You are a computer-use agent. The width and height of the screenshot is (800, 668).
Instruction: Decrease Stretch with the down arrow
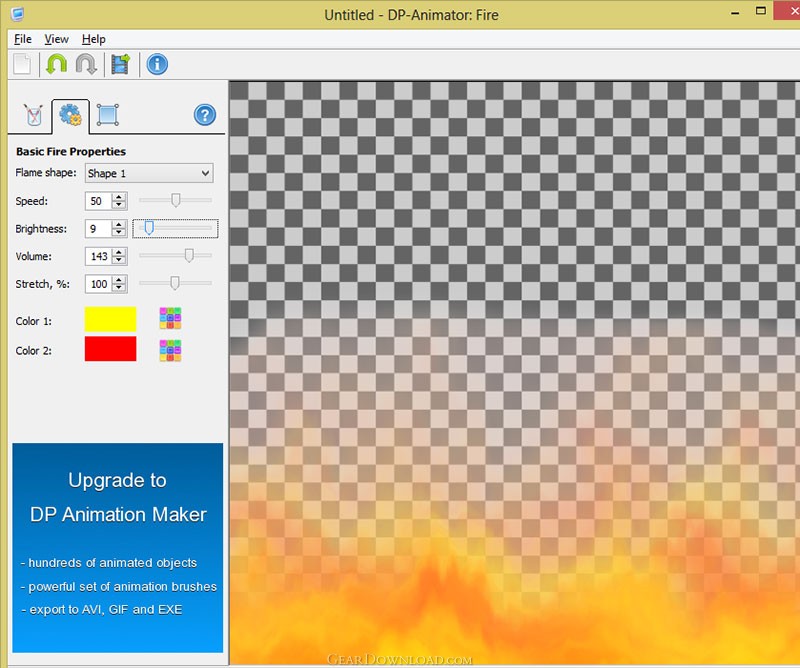click(119, 288)
